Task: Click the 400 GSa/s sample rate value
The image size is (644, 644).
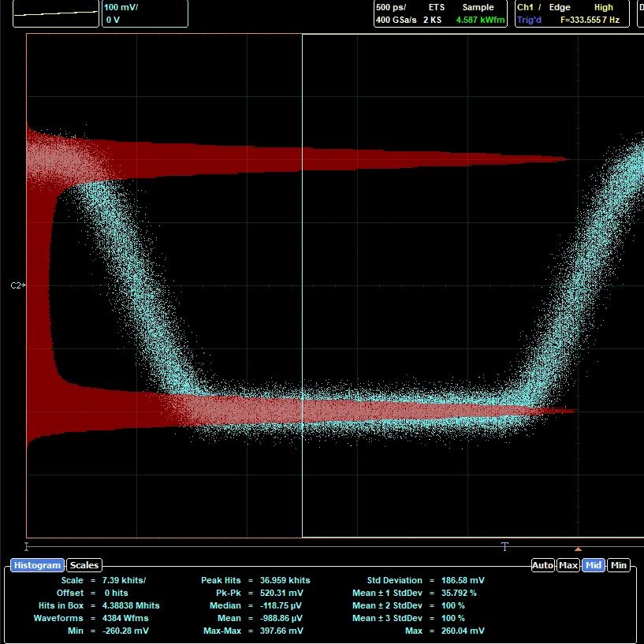Action: click(396, 20)
